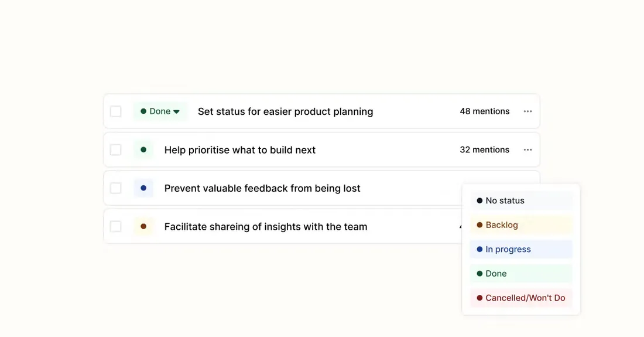
Task: Tick checkbox for Facilitate shareing row
Action: (x=116, y=226)
